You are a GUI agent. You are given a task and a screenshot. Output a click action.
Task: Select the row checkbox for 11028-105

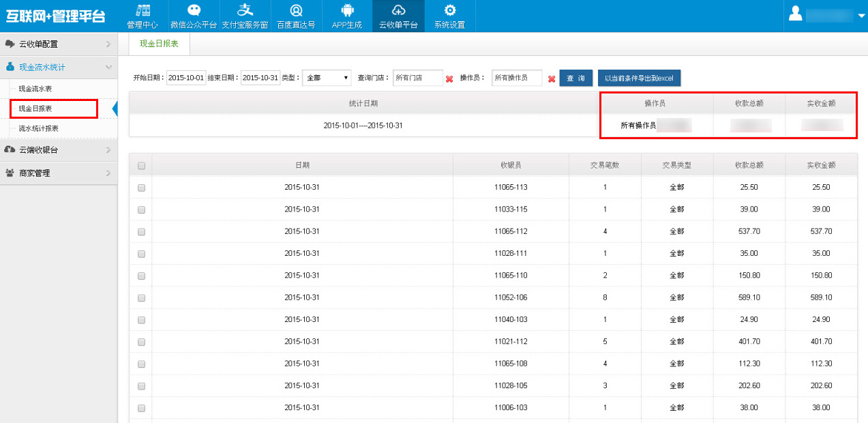141,386
